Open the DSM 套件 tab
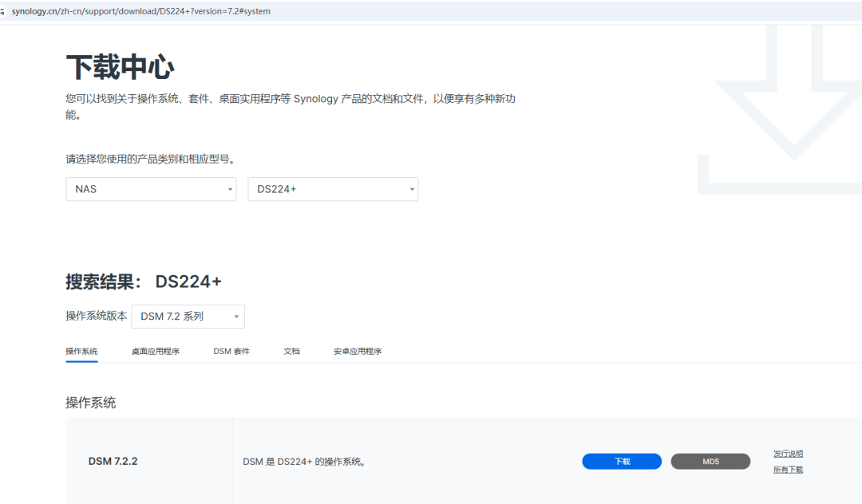The height and width of the screenshot is (504, 862). tap(231, 351)
